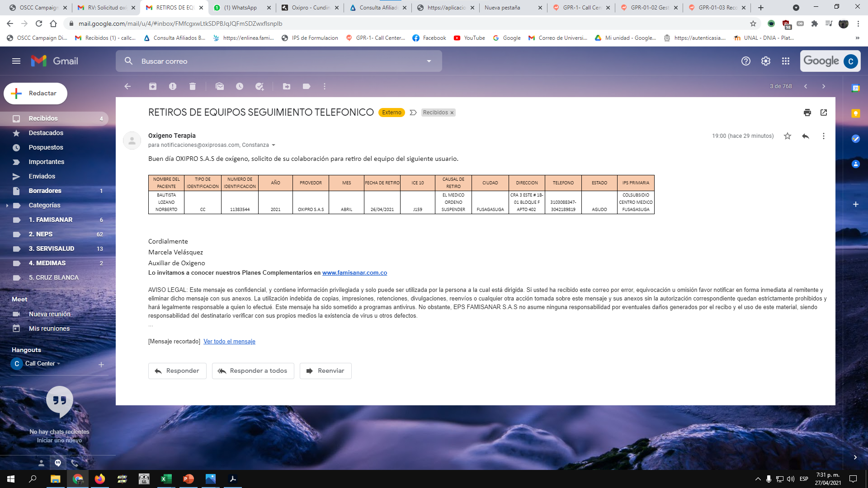Switch to the WhatsApp browser tab
The height and width of the screenshot is (488, 868).
coord(242,8)
